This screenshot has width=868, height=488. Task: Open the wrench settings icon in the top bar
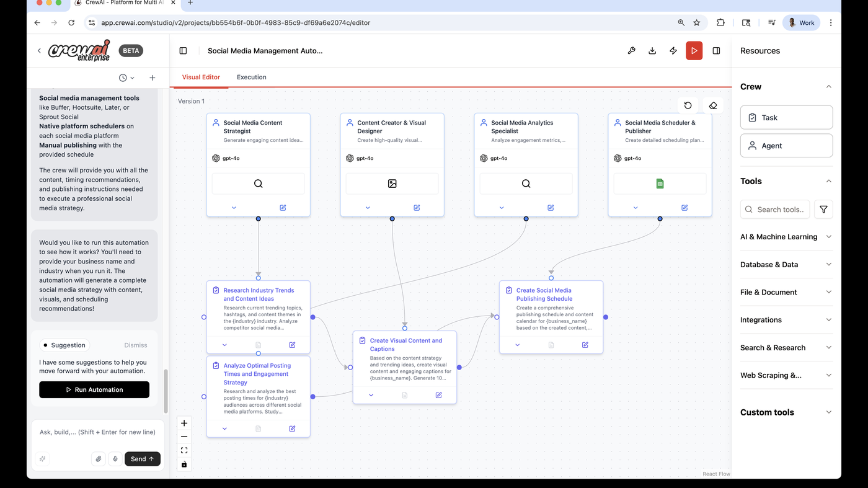pyautogui.click(x=631, y=51)
